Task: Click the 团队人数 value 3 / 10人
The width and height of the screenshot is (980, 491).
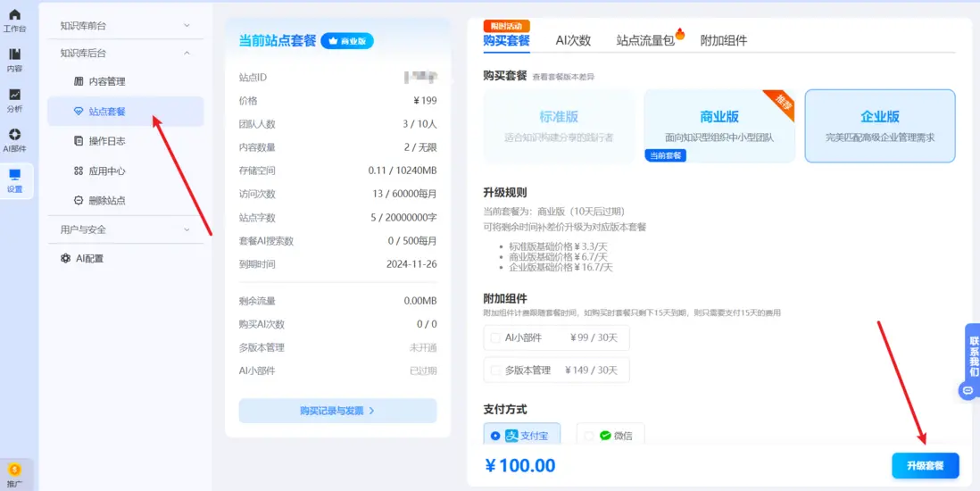Action: coord(419,124)
